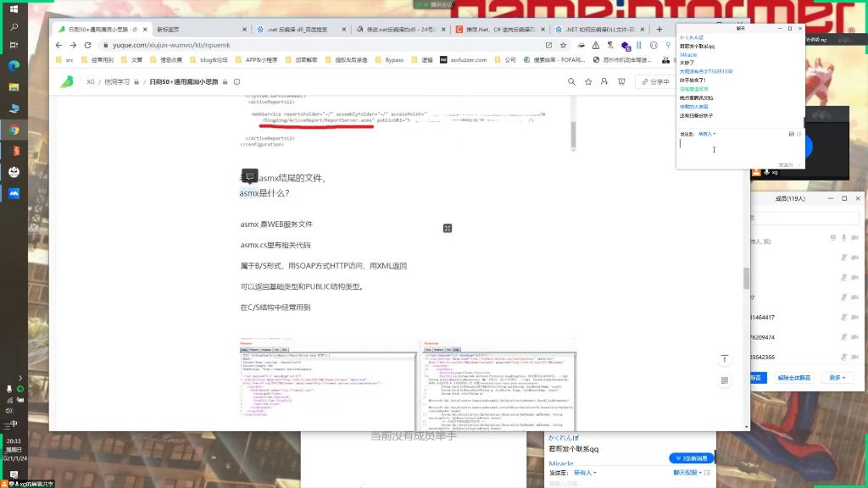The height and width of the screenshot is (488, 868).
Task: Switch to '.NET 如何反编译DLL文件' tab
Action: coord(599,30)
